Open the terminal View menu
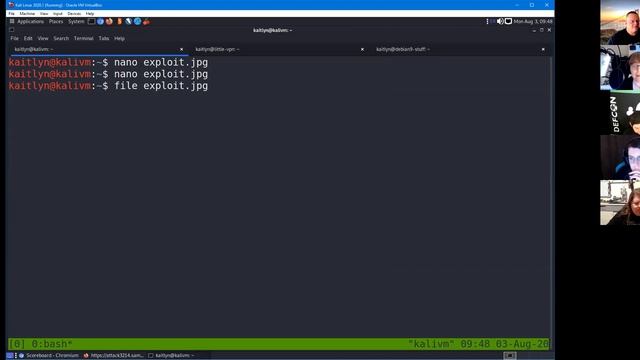The width and height of the screenshot is (640, 360). (43, 38)
